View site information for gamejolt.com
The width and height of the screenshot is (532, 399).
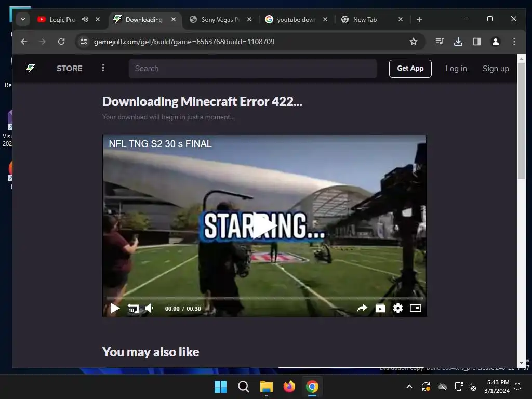click(84, 42)
